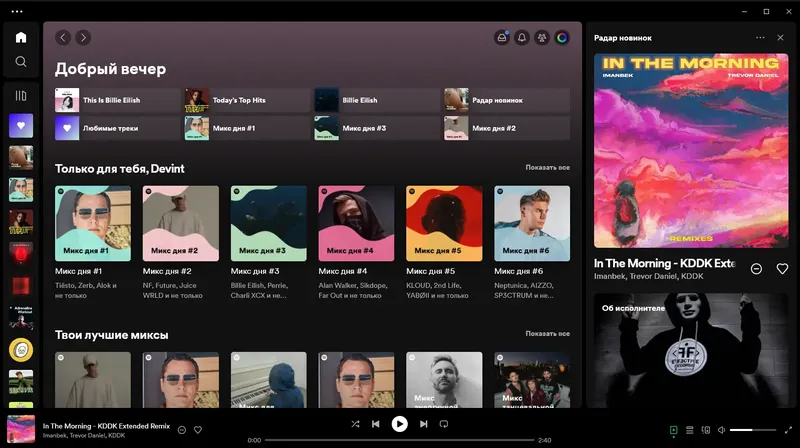The image size is (800, 448).
Task: Open the Только для тебя, Devint heading
Action: pos(119,168)
